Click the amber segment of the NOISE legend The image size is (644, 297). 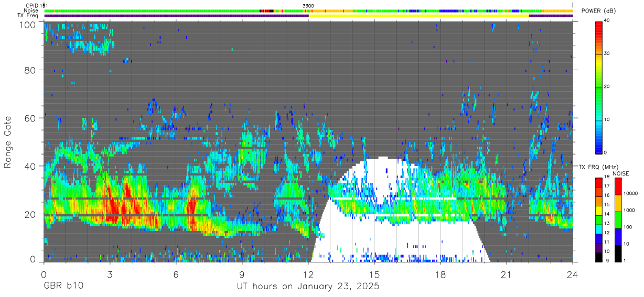point(618,203)
